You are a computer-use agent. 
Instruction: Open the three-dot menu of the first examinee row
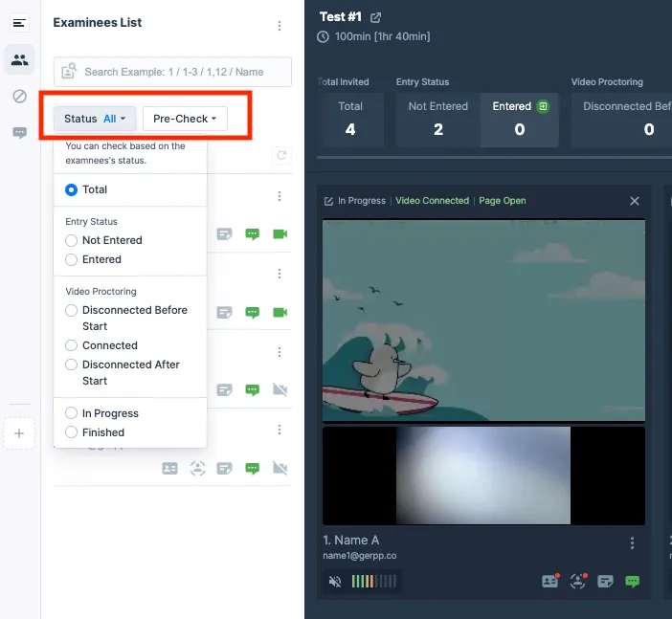280,196
